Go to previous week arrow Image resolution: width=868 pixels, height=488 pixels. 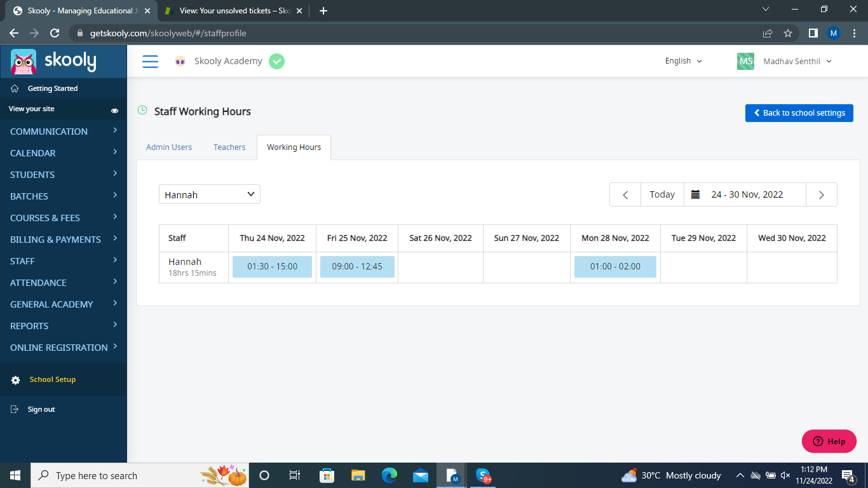point(625,195)
